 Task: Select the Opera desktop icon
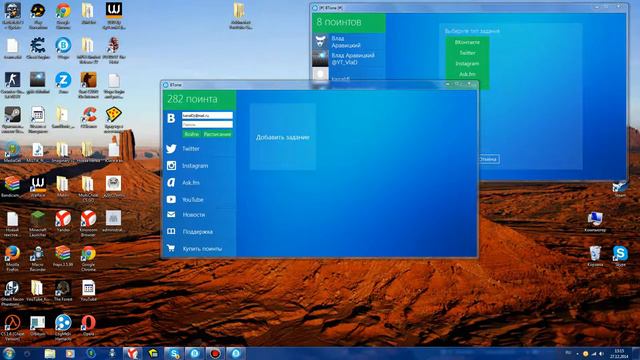pos(88,326)
